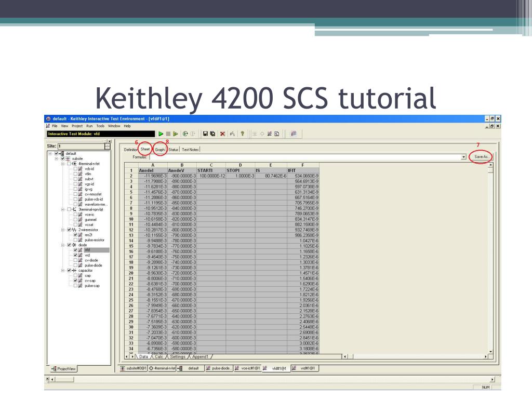Screen dimensions: 532x399
Task: Collapse the subsite tree node
Action: pos(57,159)
